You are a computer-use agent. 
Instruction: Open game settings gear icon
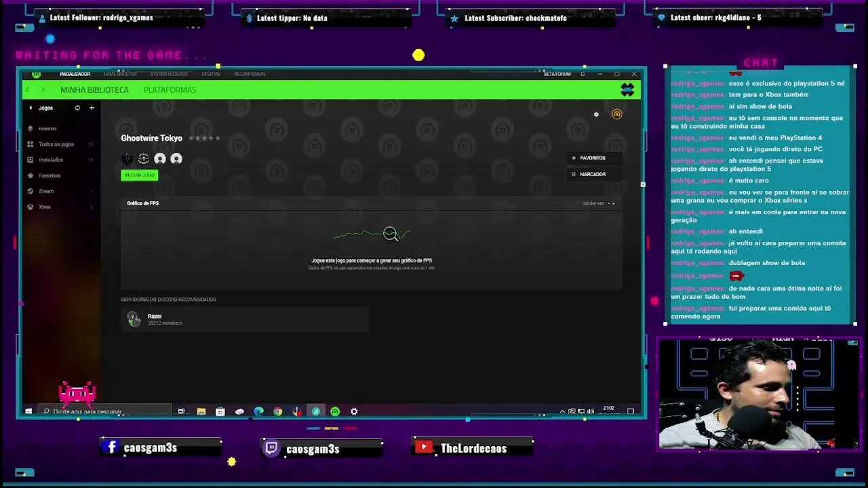click(596, 115)
